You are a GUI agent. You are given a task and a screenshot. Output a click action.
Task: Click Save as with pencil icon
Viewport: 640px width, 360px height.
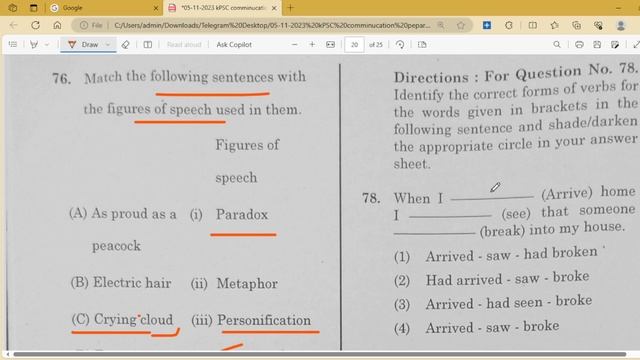[615, 44]
